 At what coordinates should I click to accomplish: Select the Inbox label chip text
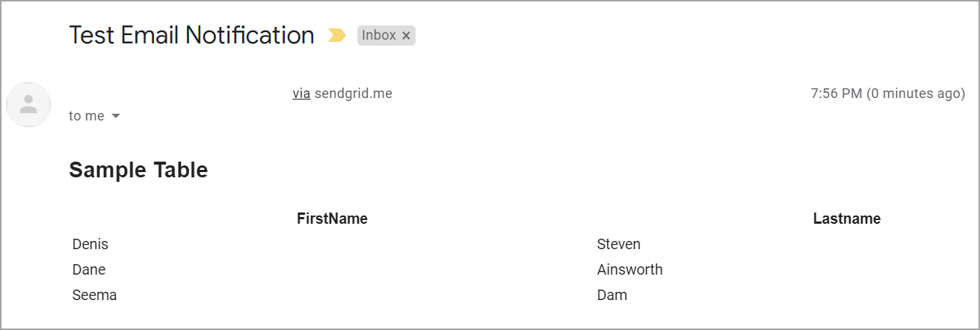(x=378, y=35)
